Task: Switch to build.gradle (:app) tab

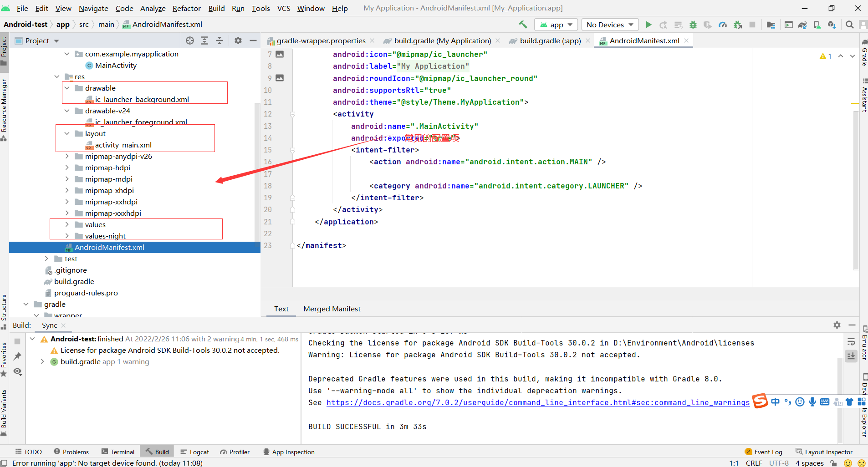Action: 550,41
